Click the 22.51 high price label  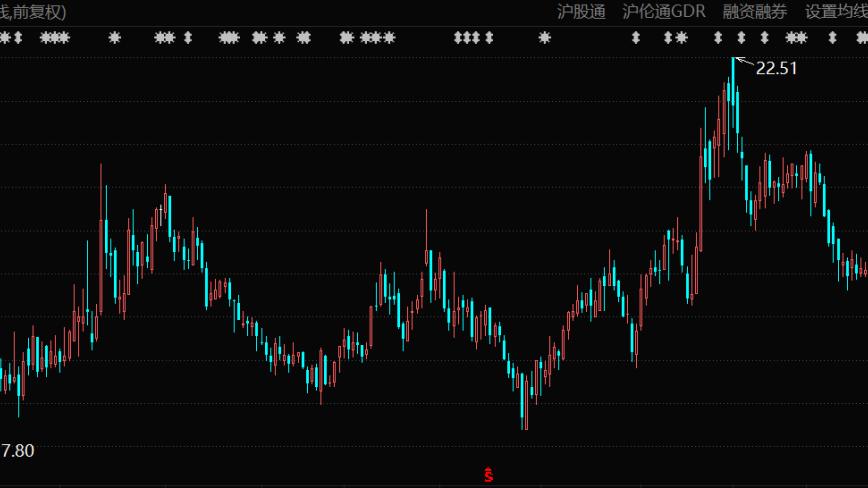[776, 68]
